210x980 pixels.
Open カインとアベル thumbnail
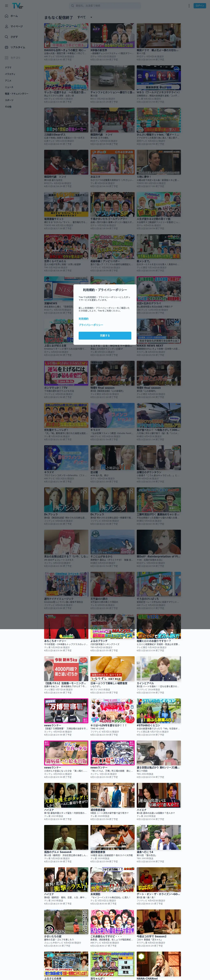[x=159, y=669]
